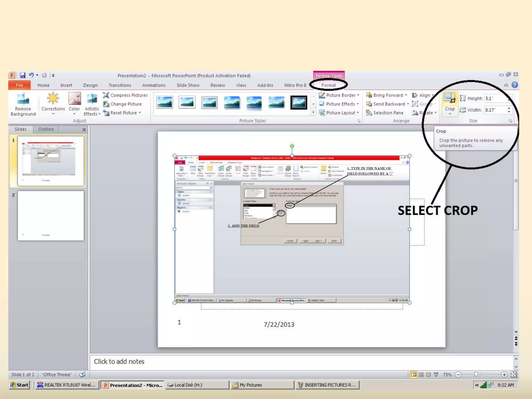Viewport: 532px width, 399px height.
Task: Expand Picture Border dropdown
Action: coord(358,95)
